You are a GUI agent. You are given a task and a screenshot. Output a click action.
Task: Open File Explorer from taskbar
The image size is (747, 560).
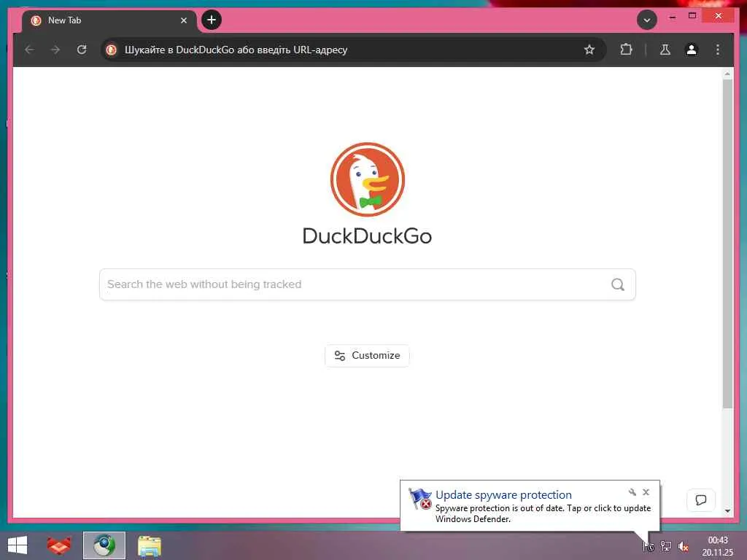[150, 545]
